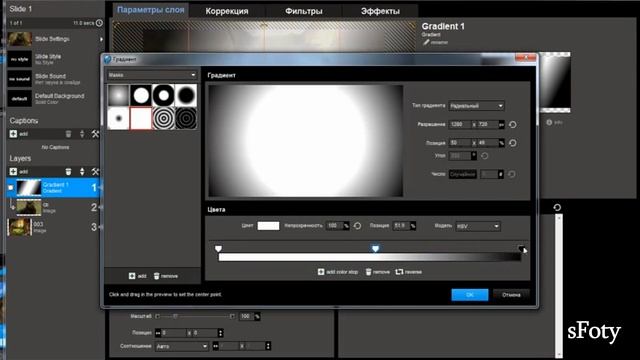Open the Маска preset category dropdown
The width and height of the screenshot is (640, 360).
[152, 75]
